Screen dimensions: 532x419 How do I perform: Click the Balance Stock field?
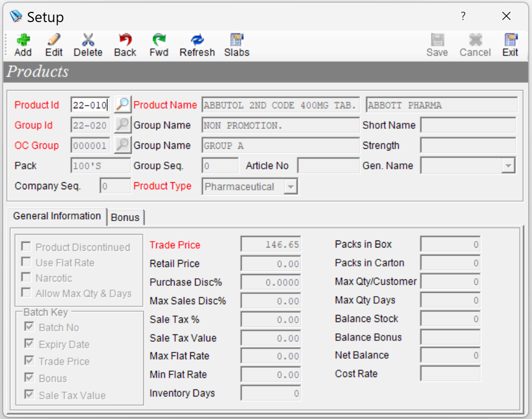(450, 319)
